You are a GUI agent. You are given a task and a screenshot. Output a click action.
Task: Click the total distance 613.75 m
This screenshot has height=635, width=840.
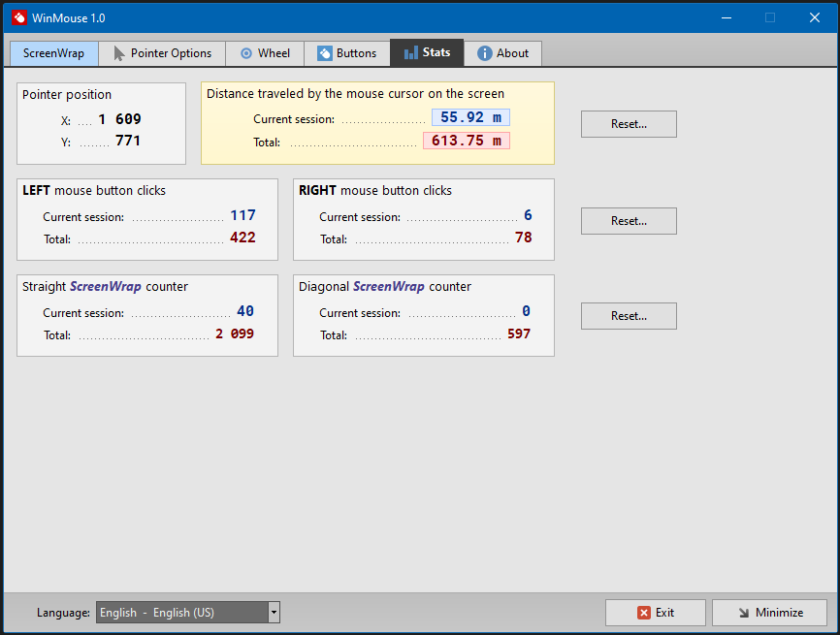point(467,141)
